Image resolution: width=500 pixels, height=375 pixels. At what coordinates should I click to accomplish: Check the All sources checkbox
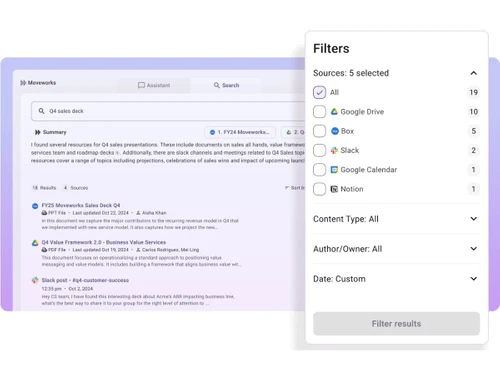pyautogui.click(x=319, y=92)
